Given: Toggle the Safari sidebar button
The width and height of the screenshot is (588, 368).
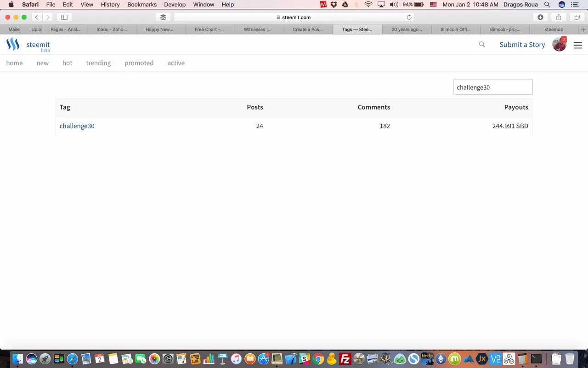Looking at the screenshot, I should 64,17.
